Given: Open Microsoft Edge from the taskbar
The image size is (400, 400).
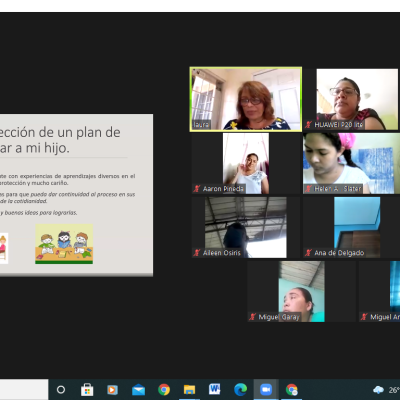Looking at the screenshot, I should (240, 389).
